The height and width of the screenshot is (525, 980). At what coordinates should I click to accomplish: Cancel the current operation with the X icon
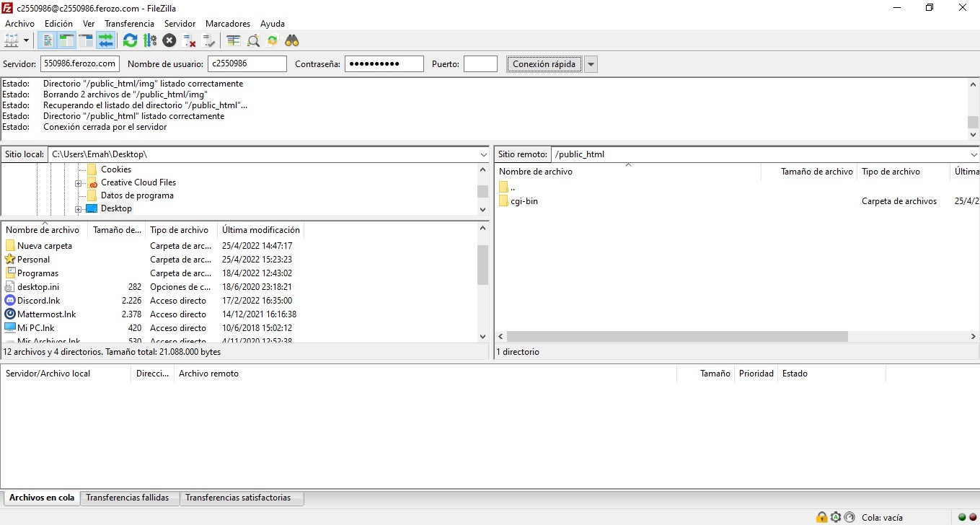tap(169, 40)
